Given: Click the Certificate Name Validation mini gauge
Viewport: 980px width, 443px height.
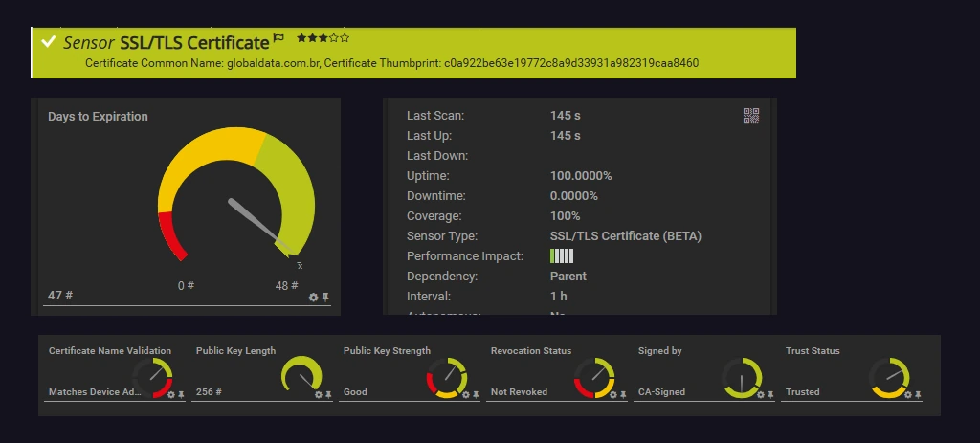Looking at the screenshot, I should pos(152,377).
